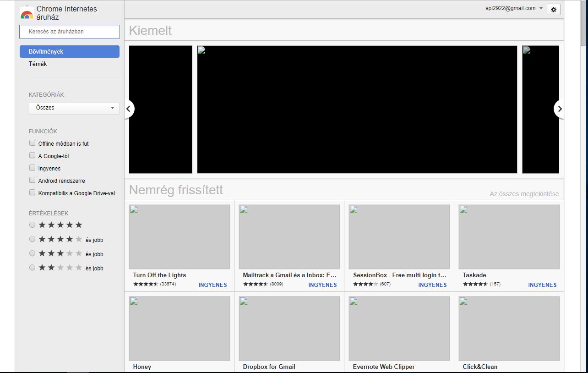Click the page vertical scrollbar thumb

click(583, 23)
